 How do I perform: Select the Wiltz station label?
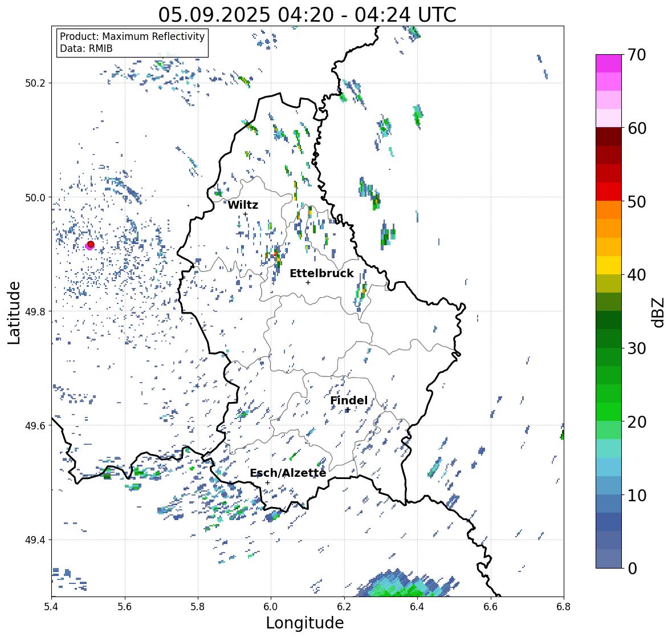[x=243, y=205]
